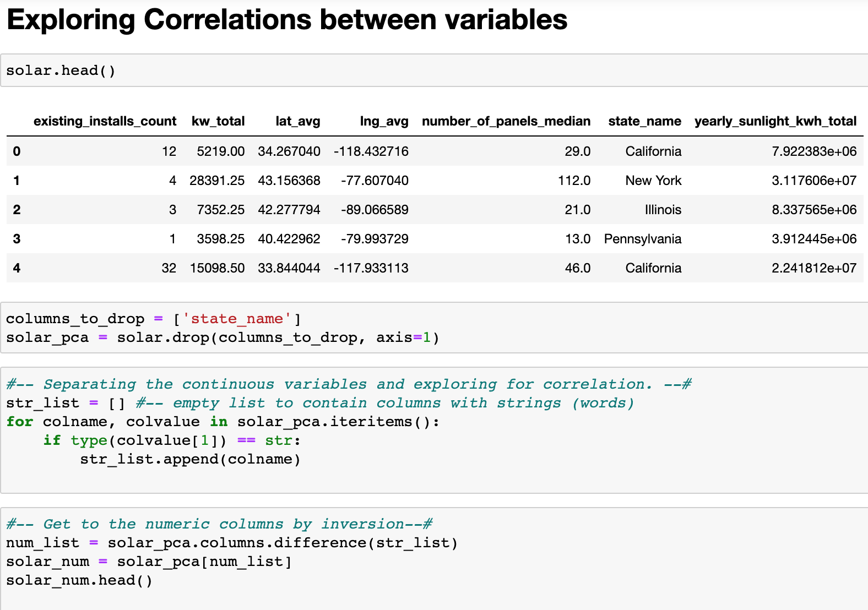Click the existing_installs_count column header

coord(105,121)
